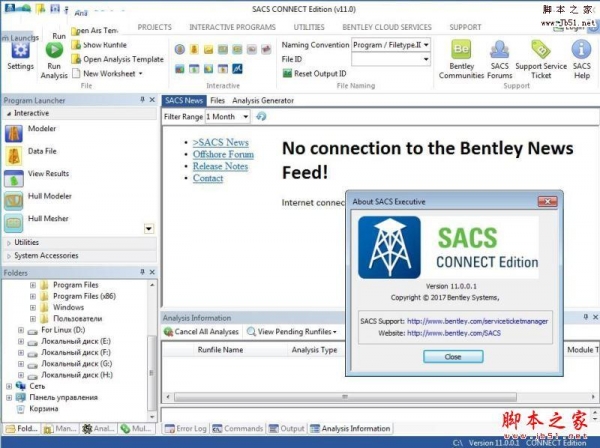Screen dimensions: 600x448
Task: Select Корзина in folder tree
Action: [44, 409]
